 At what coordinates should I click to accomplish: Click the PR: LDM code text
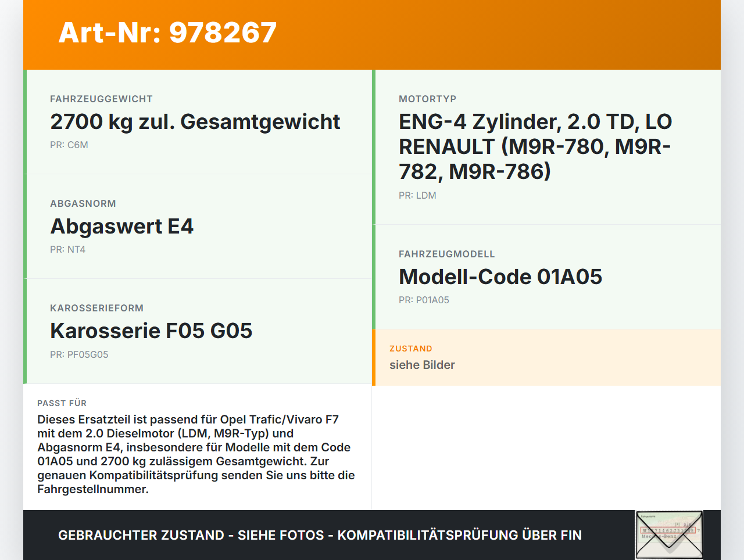click(417, 195)
